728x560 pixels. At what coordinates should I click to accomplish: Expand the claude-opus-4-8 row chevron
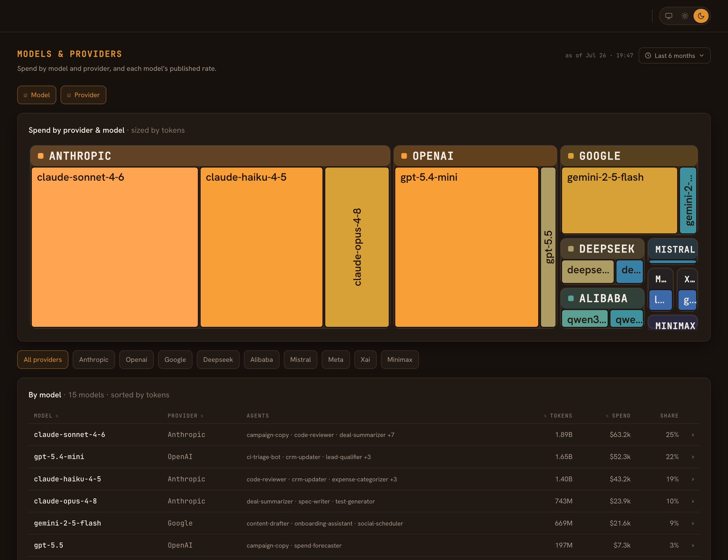(693, 501)
